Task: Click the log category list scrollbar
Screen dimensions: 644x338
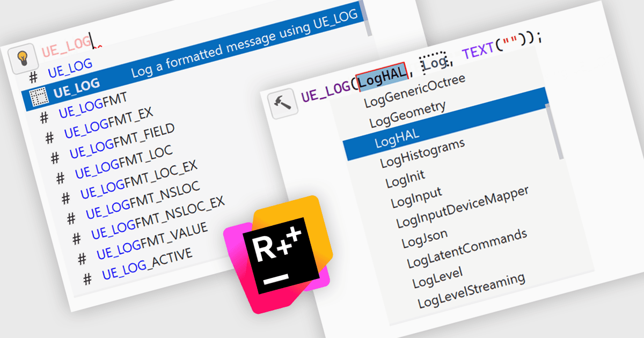Action: 555,131
